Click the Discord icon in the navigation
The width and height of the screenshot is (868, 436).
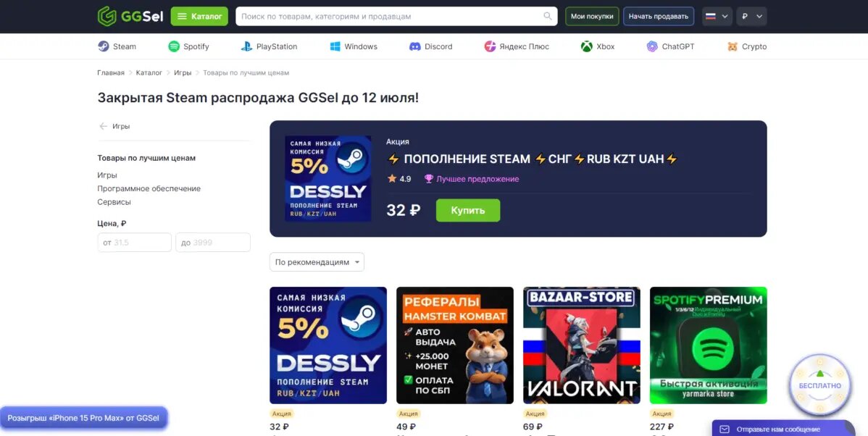tap(414, 46)
